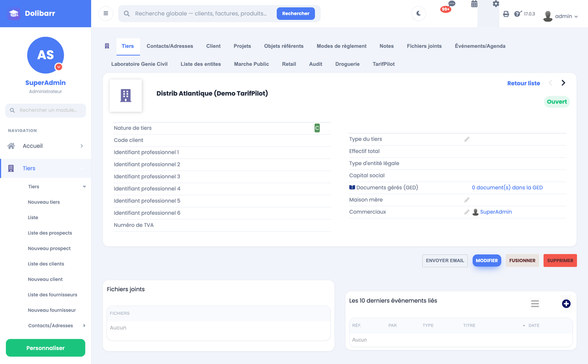Click the company building logo thumbnail
The width and height of the screenshot is (588, 364).
coord(126,96)
